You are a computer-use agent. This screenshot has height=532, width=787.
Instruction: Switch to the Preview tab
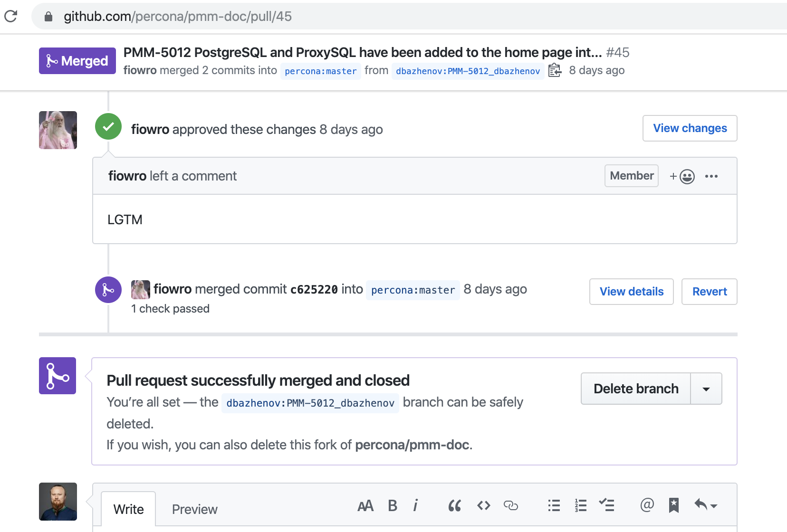coord(195,509)
